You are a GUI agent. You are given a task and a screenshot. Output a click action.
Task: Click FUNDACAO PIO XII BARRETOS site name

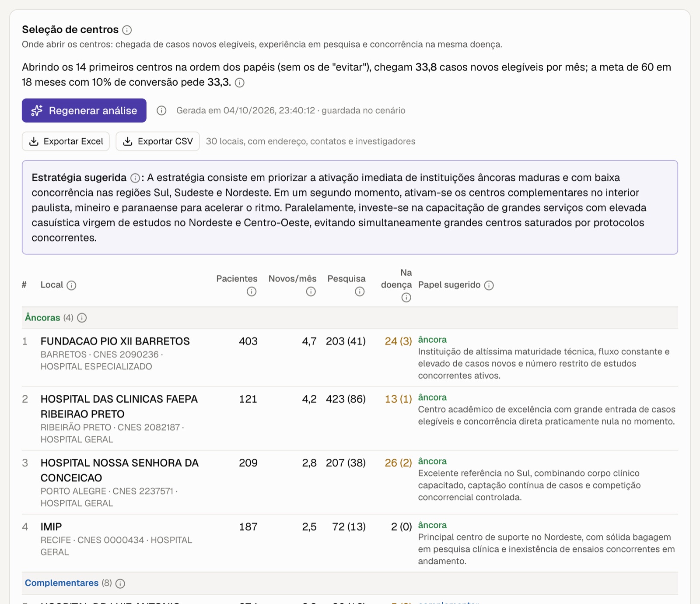(x=115, y=341)
